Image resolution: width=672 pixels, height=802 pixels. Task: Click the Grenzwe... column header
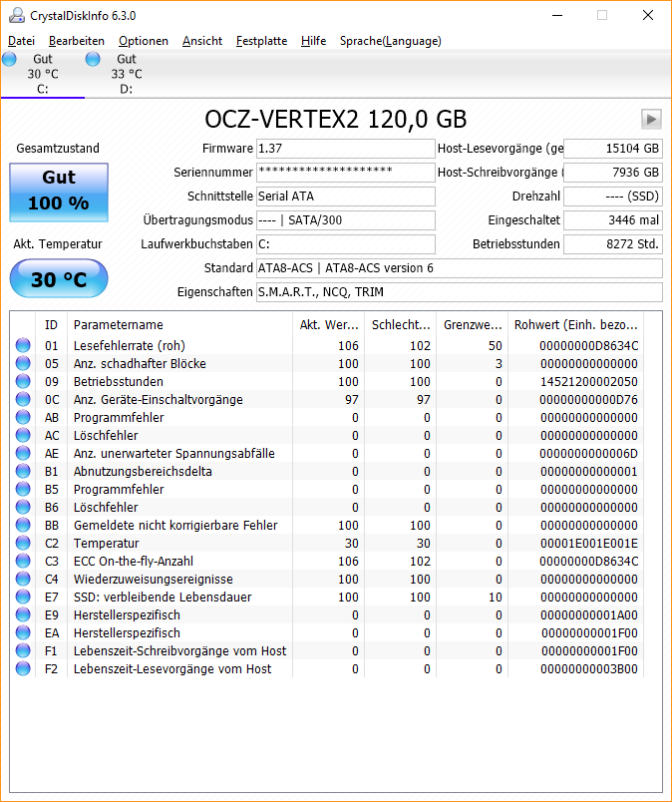pyautogui.click(x=472, y=325)
